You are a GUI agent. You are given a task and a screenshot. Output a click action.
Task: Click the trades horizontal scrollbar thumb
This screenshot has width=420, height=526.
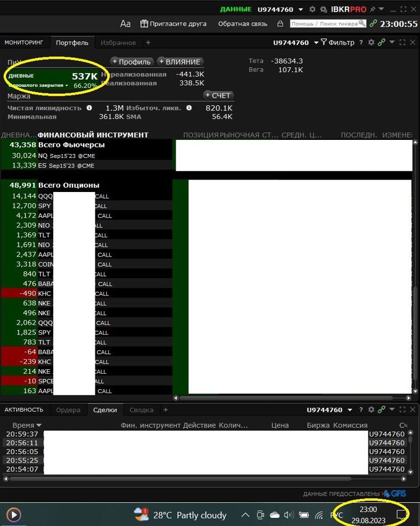coord(180,479)
